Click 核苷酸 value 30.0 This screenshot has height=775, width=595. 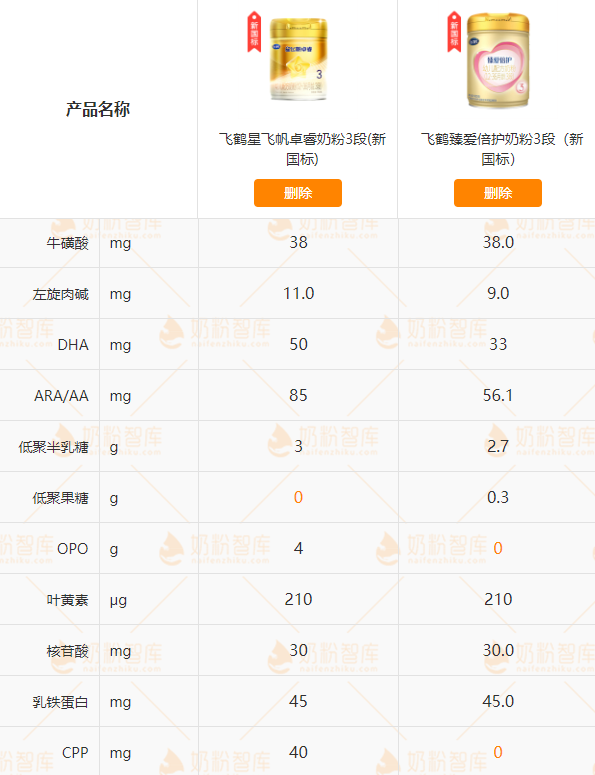coord(498,650)
